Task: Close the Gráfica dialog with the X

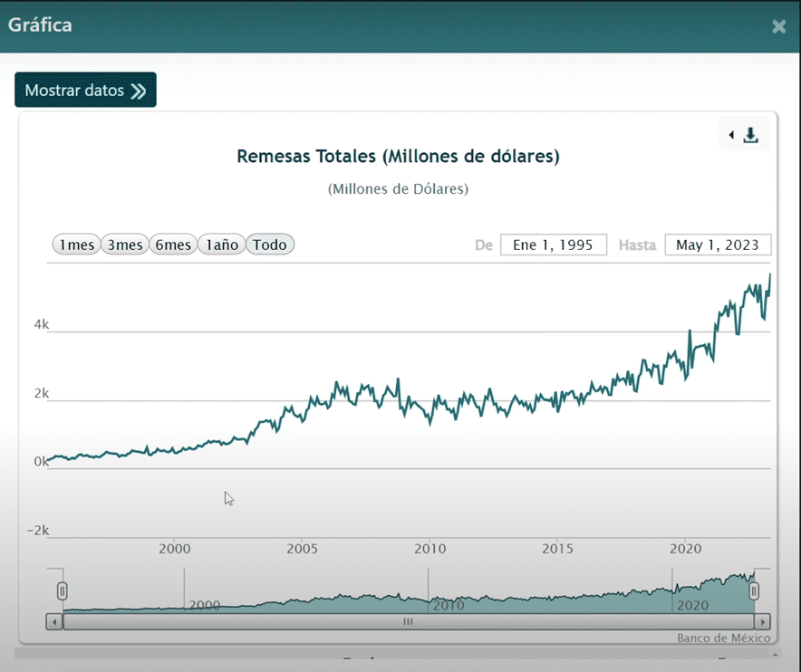Action: click(778, 26)
